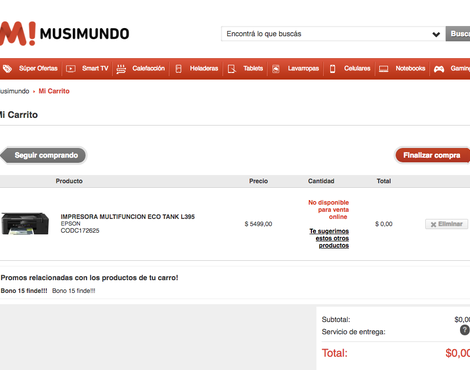Click the 'Servicio de entrega:' label
Image resolution: width=470 pixels, height=370 pixels.
point(353,332)
